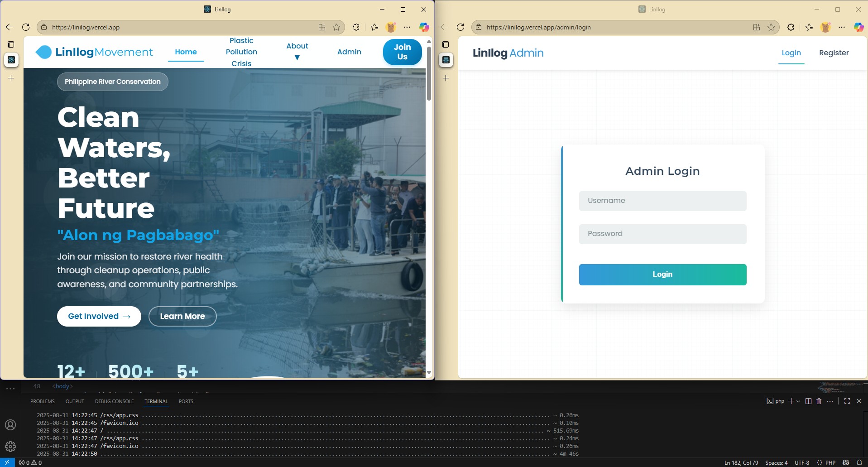Open the VS Code Manage gear icon

pos(10,447)
